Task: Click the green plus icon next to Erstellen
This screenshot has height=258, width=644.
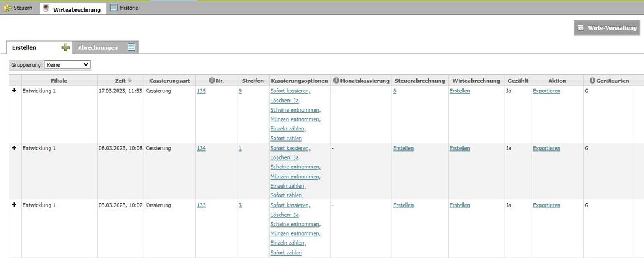Action: (x=66, y=47)
